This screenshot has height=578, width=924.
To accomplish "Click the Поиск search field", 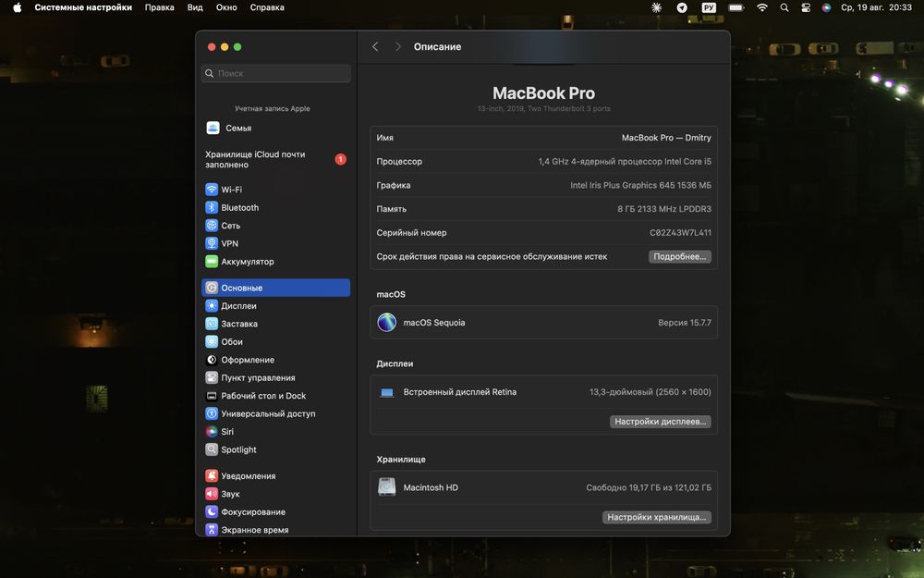I will (x=275, y=73).
